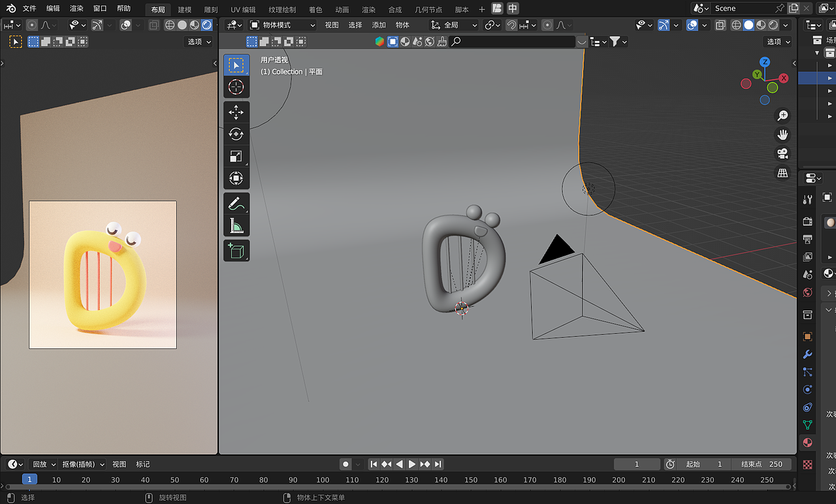
Task: Activate the Move tool
Action: (236, 112)
